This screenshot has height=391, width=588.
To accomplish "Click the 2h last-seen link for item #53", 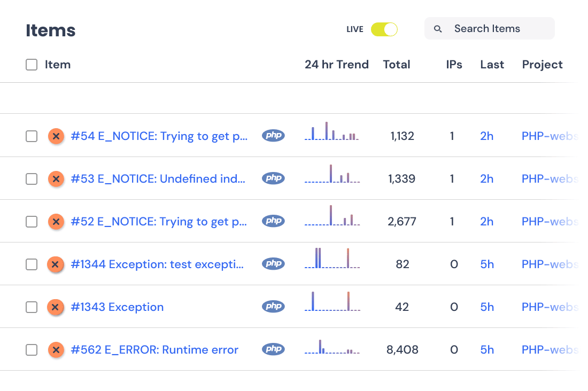I will point(486,178).
